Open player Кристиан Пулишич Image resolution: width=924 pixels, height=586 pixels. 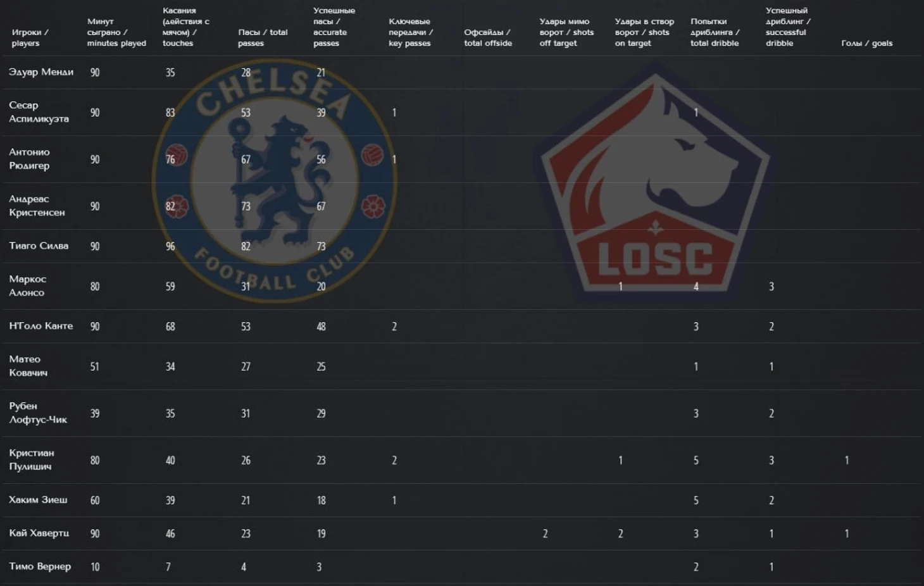click(32, 459)
